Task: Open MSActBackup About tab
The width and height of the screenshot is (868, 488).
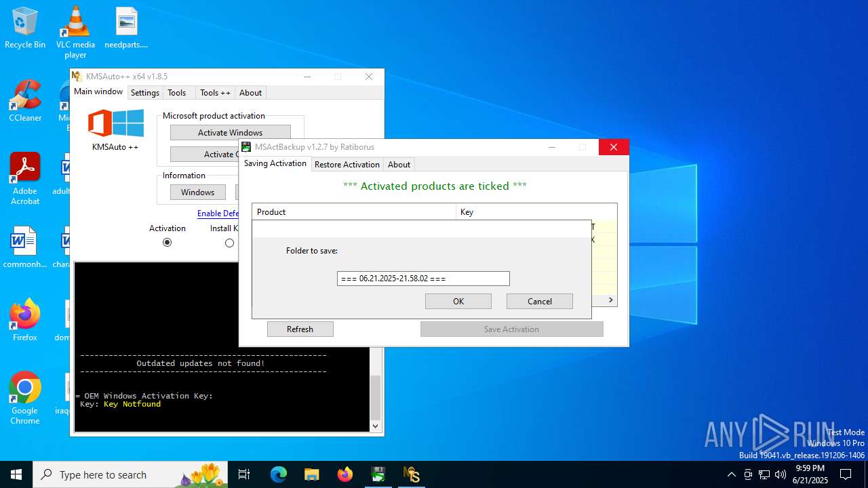Action: [399, 165]
